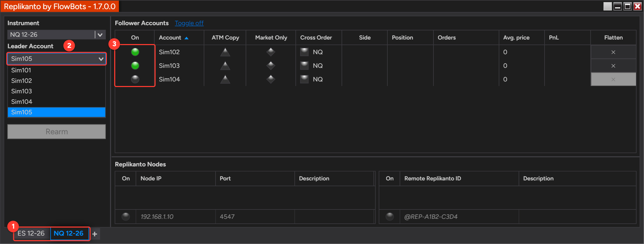
Task: Flatten Sim103 with its X icon
Action: coord(613,66)
